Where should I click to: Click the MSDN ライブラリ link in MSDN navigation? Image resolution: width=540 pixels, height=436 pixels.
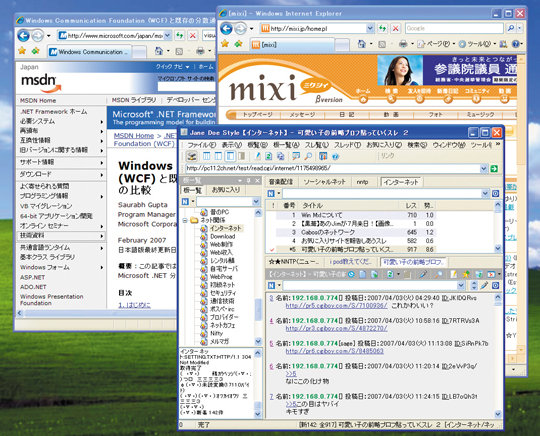(134, 100)
